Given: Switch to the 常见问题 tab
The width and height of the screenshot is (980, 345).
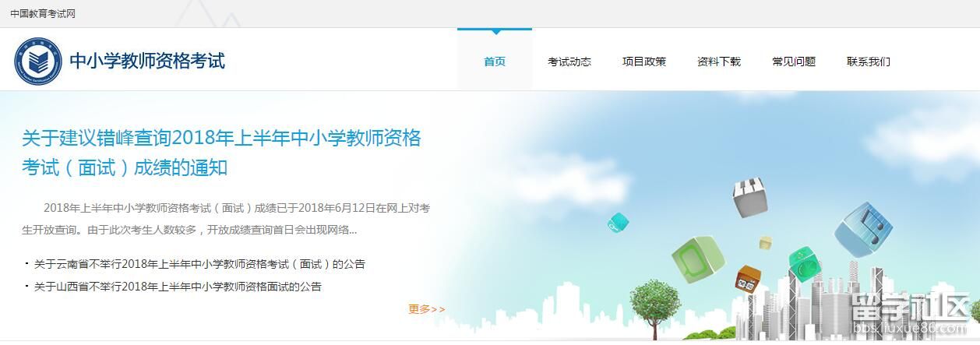Looking at the screenshot, I should (794, 62).
